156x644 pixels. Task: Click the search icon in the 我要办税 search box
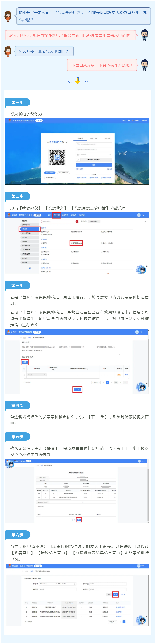tap(77, 221)
